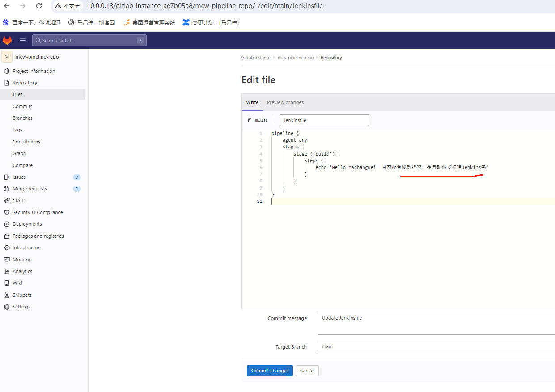Click the Monitor sidebar icon
The height and width of the screenshot is (392, 555).
click(x=7, y=260)
